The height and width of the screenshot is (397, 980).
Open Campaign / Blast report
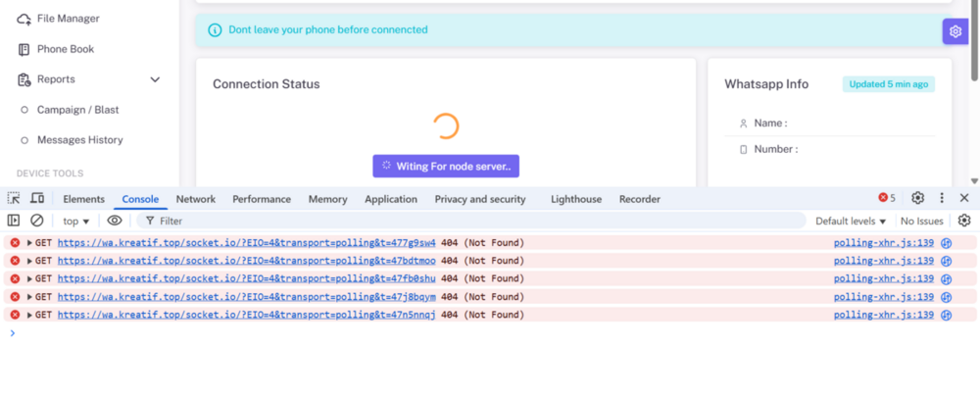pyautogui.click(x=77, y=110)
